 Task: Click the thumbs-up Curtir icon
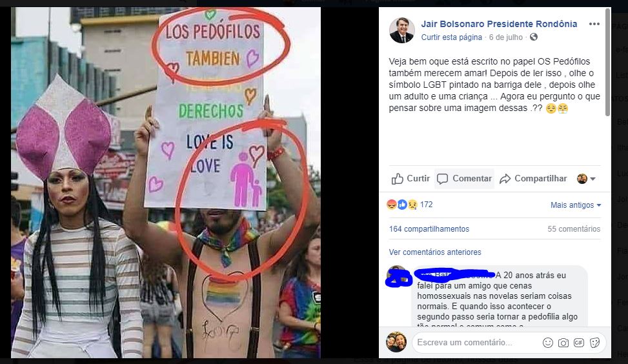[x=398, y=179]
